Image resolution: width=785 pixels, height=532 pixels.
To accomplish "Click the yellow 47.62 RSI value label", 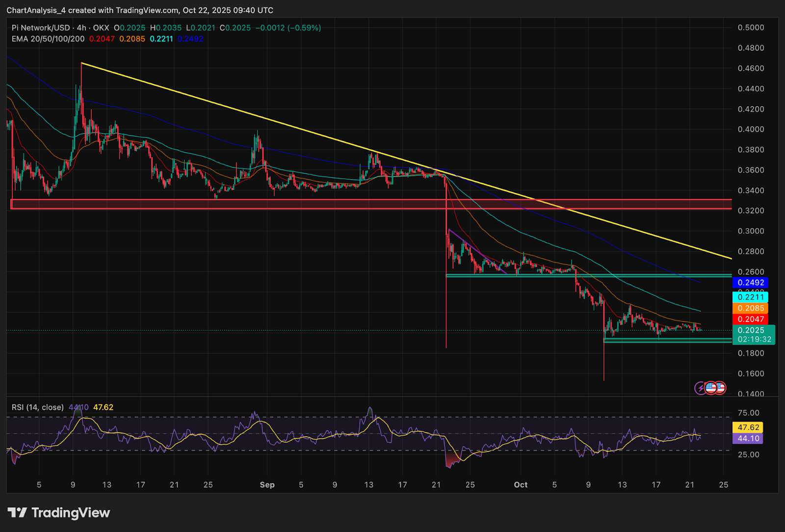I will pyautogui.click(x=748, y=427).
